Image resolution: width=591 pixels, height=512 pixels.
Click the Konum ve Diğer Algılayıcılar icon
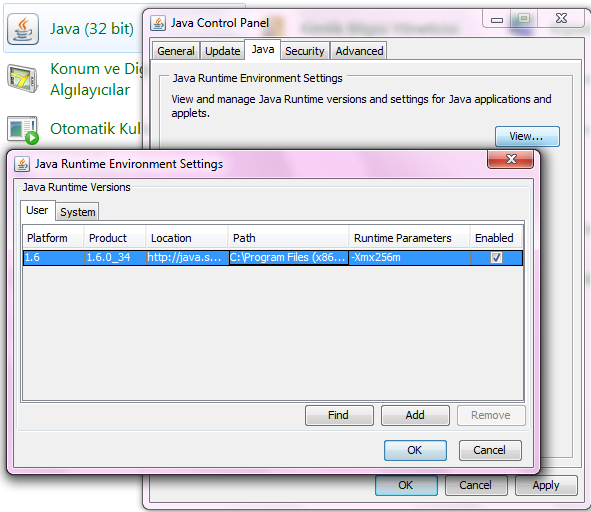(23, 78)
